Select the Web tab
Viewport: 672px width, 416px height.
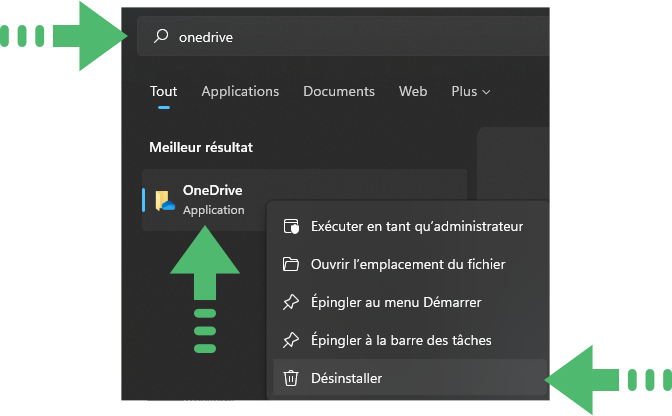click(x=413, y=91)
